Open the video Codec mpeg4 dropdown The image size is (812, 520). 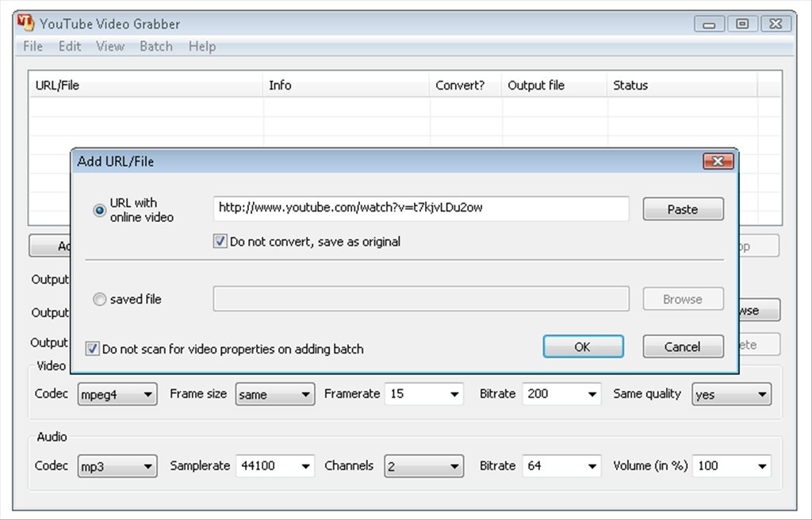117,394
